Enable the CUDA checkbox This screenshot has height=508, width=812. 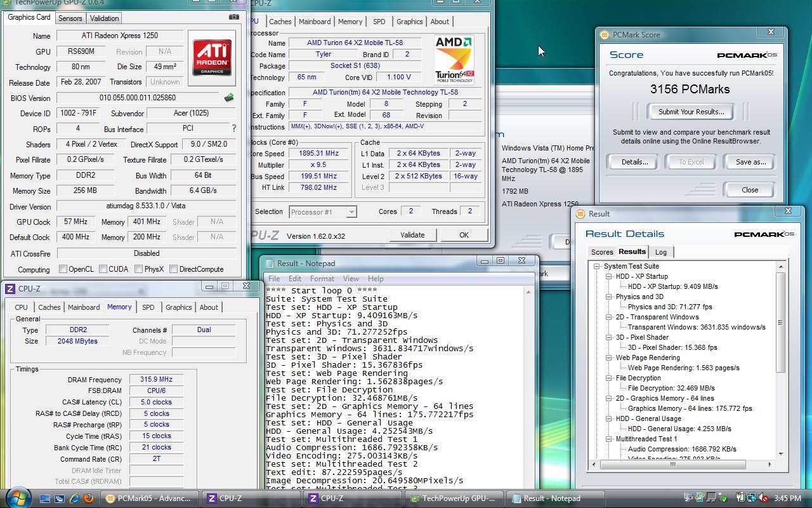(103, 269)
